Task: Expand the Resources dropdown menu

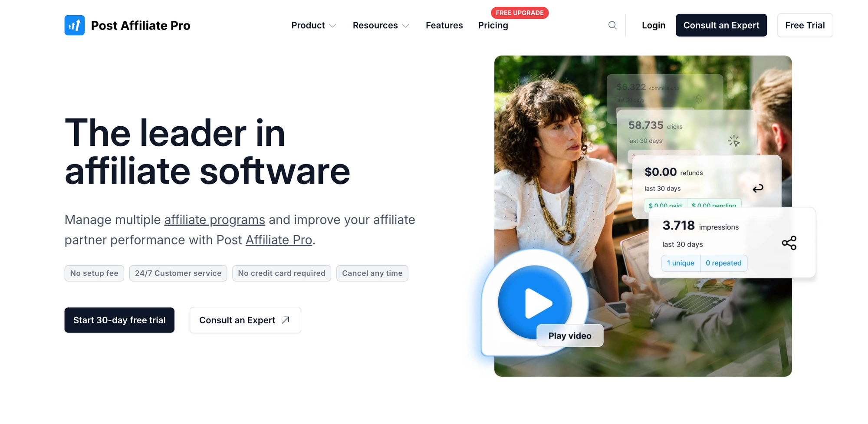Action: [381, 25]
